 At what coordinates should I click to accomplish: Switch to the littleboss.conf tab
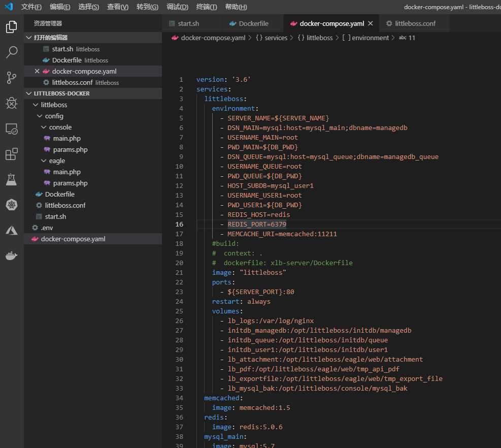point(415,23)
